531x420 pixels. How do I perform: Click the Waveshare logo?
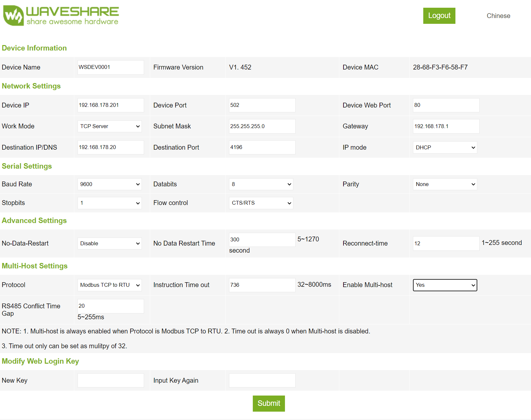pyautogui.click(x=61, y=15)
